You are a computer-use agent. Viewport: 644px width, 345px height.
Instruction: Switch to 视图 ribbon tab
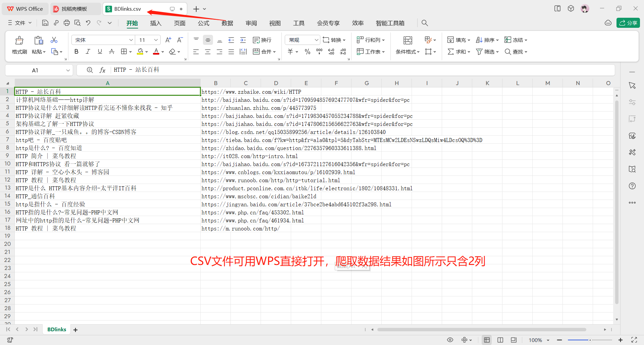tap(275, 23)
